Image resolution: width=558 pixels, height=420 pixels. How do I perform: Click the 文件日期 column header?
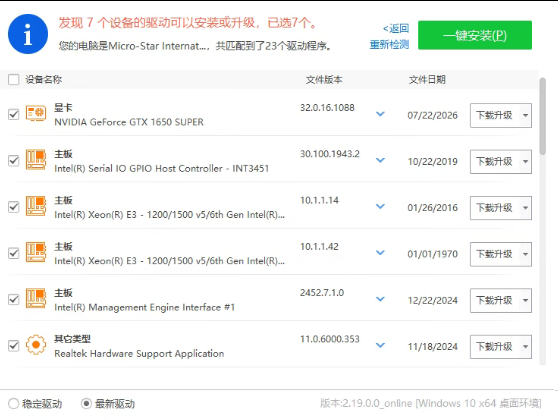427,79
